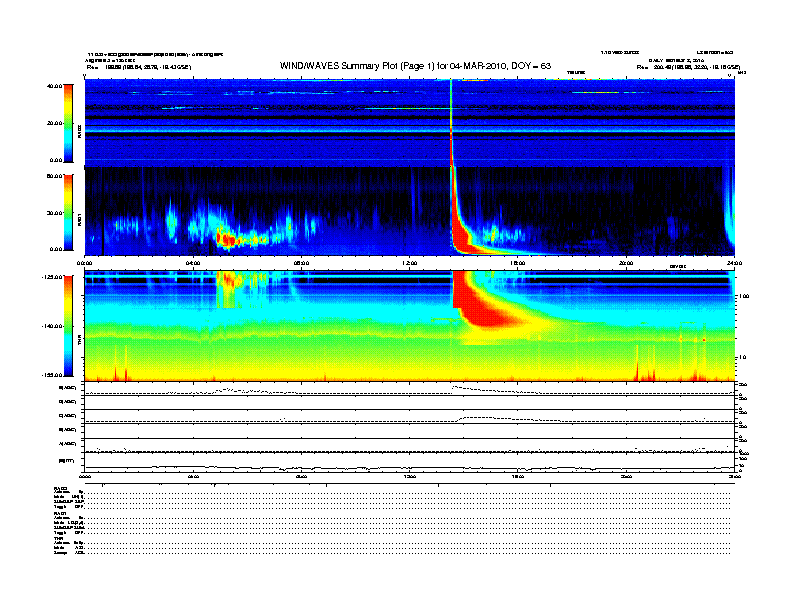Image resolution: width=792 pixels, height=612 pixels.
Task: Click the 20.00 color bar label
Action: pyautogui.click(x=55, y=123)
